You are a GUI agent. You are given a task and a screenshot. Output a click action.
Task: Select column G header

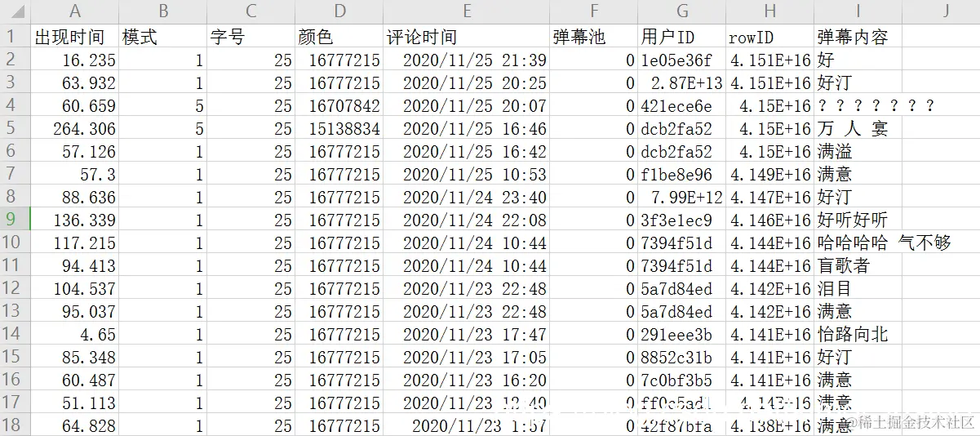pyautogui.click(x=682, y=11)
